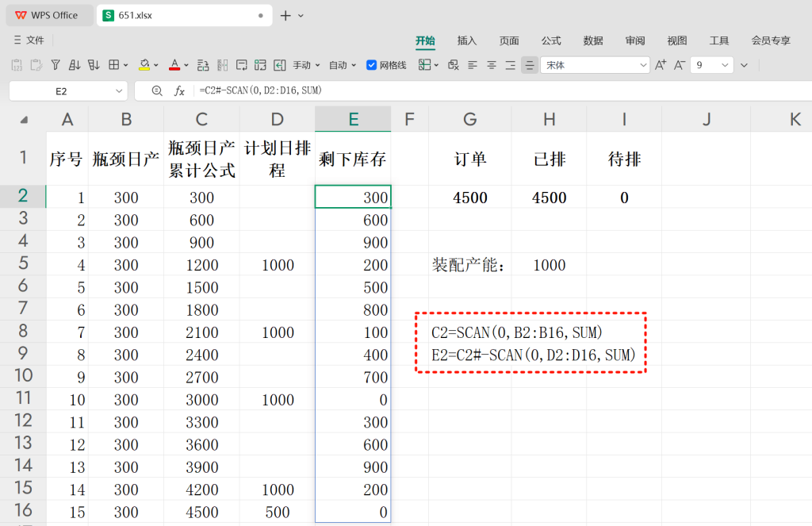
Task: Open the font color dropdown arrow
Action: coord(186,65)
